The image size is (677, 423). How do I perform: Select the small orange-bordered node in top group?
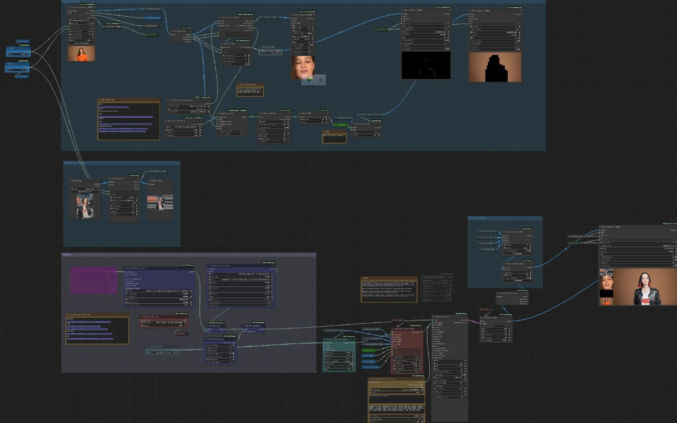250,90
